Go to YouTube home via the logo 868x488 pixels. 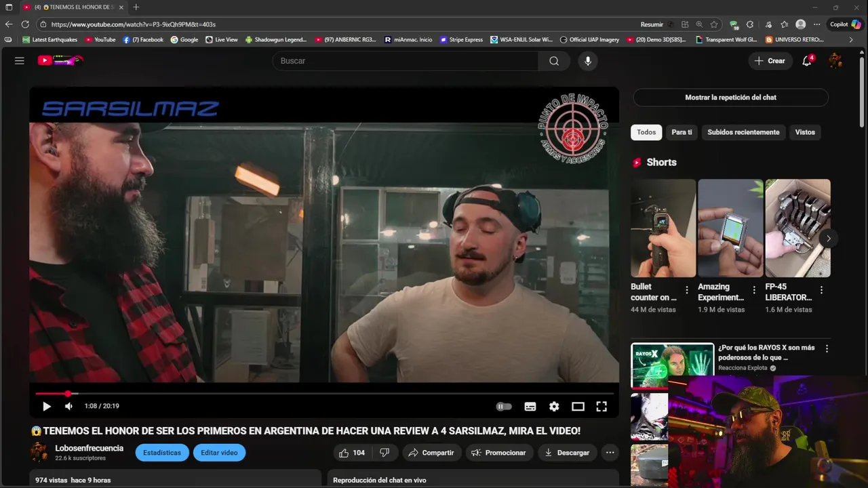(60, 60)
